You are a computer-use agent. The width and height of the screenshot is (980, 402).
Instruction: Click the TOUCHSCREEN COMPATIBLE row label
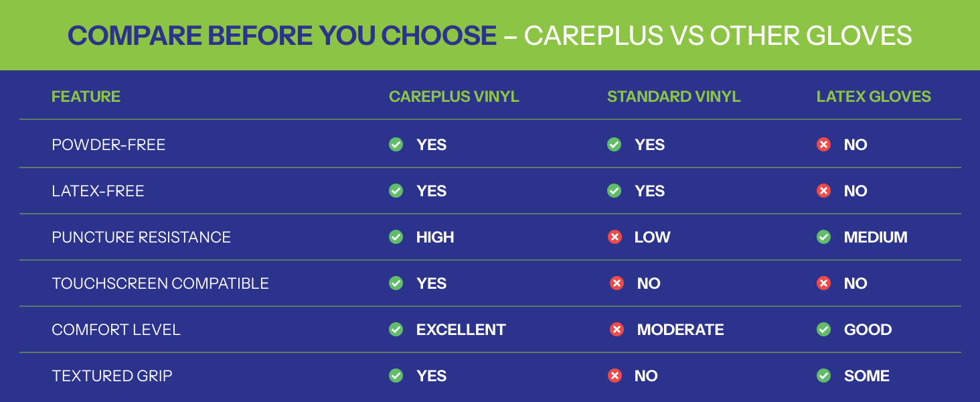click(x=160, y=283)
